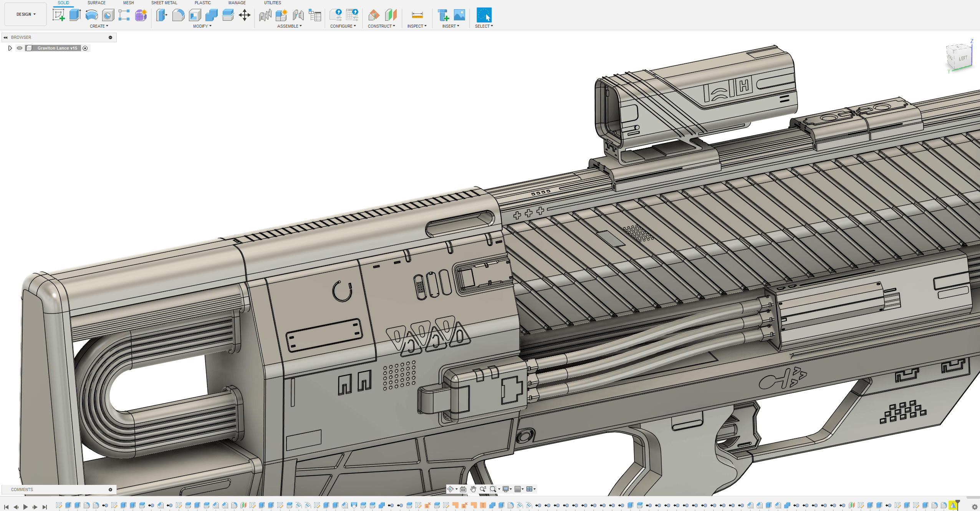Open the Construct dropdown menu
This screenshot has width=980, height=511.
[381, 26]
